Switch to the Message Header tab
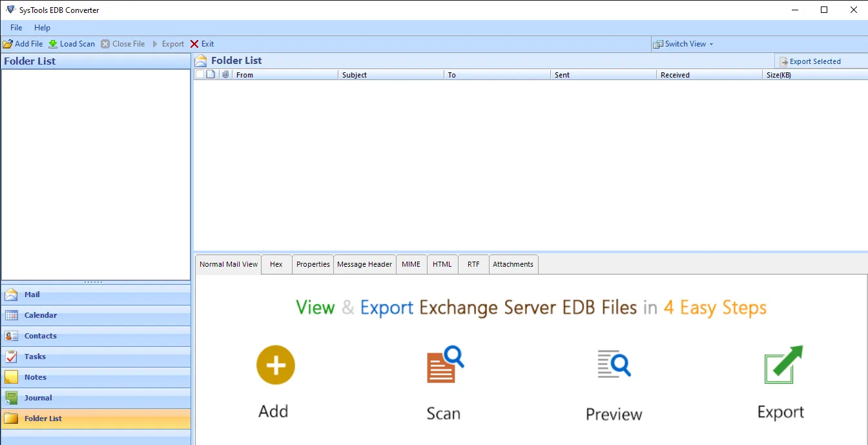Viewport: 868px width, 445px height. pyautogui.click(x=364, y=264)
